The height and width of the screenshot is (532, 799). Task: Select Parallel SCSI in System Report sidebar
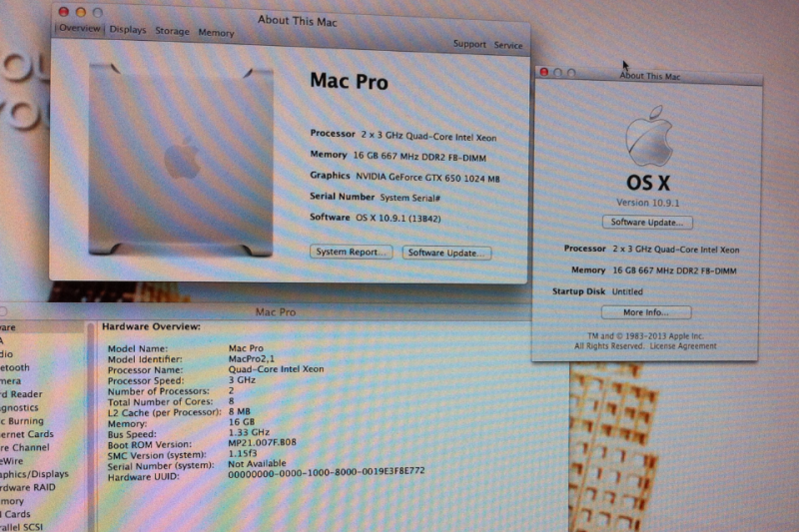pyautogui.click(x=21, y=527)
